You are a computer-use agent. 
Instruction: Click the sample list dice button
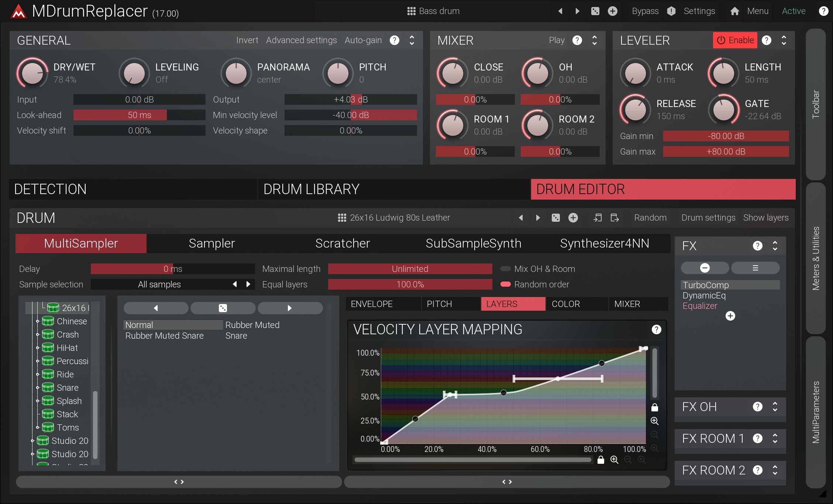pos(223,308)
